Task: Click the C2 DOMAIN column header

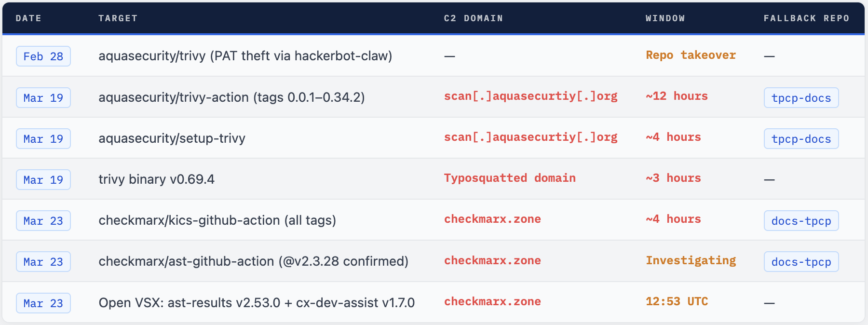Action: click(x=473, y=18)
